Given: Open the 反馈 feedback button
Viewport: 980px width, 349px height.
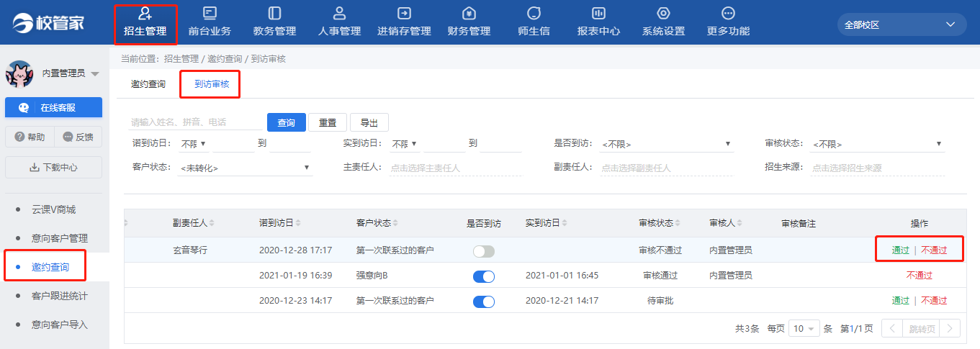Looking at the screenshot, I should point(78,137).
